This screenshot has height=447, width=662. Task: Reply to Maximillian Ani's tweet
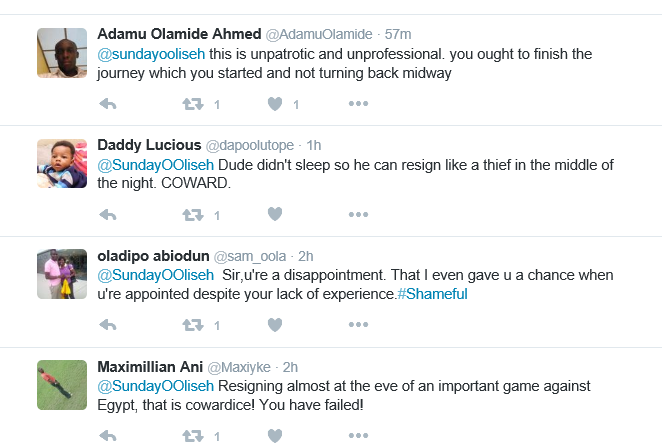pos(110,435)
